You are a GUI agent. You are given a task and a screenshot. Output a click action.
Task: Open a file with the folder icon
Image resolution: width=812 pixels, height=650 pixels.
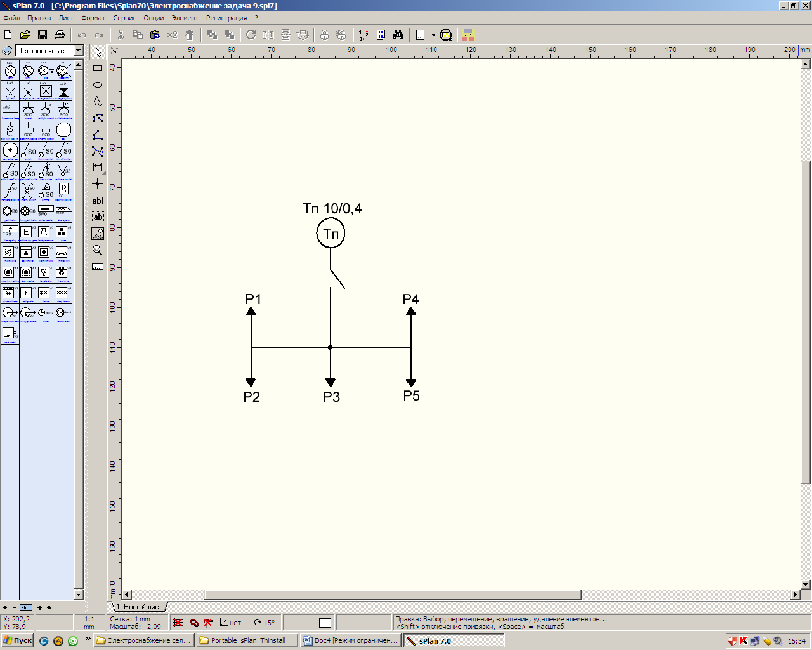(x=25, y=35)
